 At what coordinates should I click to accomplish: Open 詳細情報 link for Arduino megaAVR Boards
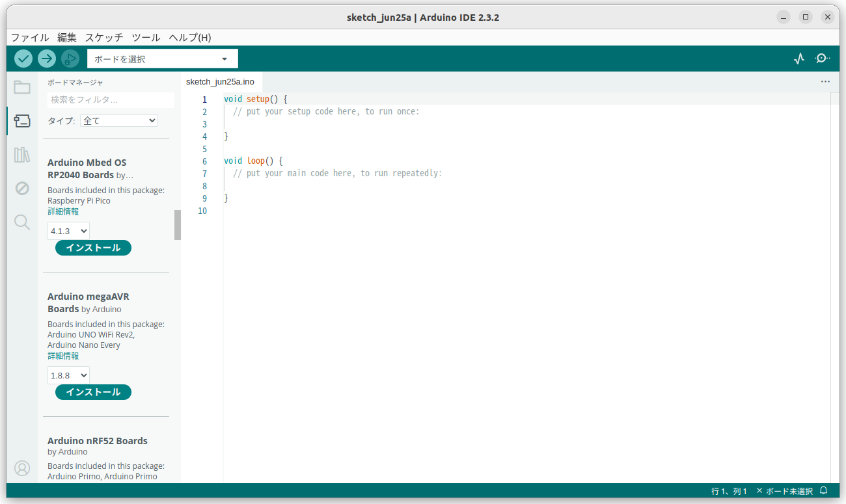pyautogui.click(x=63, y=356)
